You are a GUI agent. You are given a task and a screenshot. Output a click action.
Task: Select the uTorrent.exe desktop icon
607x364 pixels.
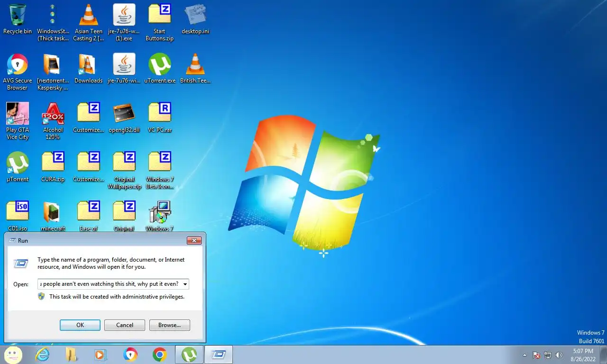160,69
